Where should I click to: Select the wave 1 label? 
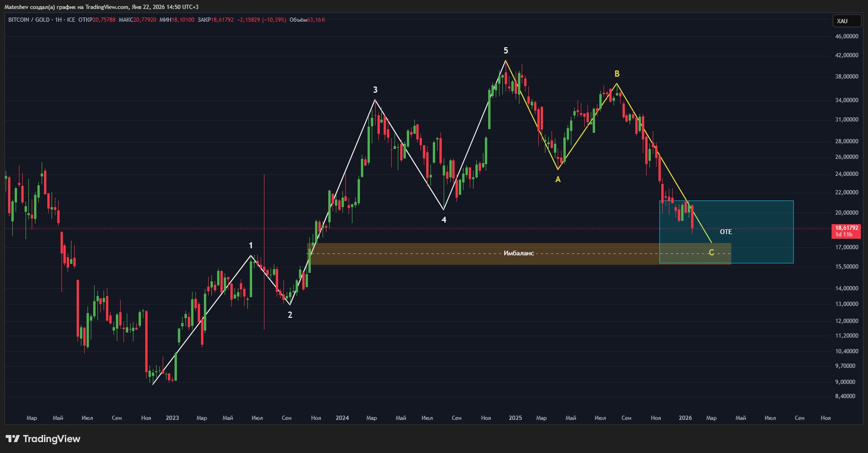[251, 245]
